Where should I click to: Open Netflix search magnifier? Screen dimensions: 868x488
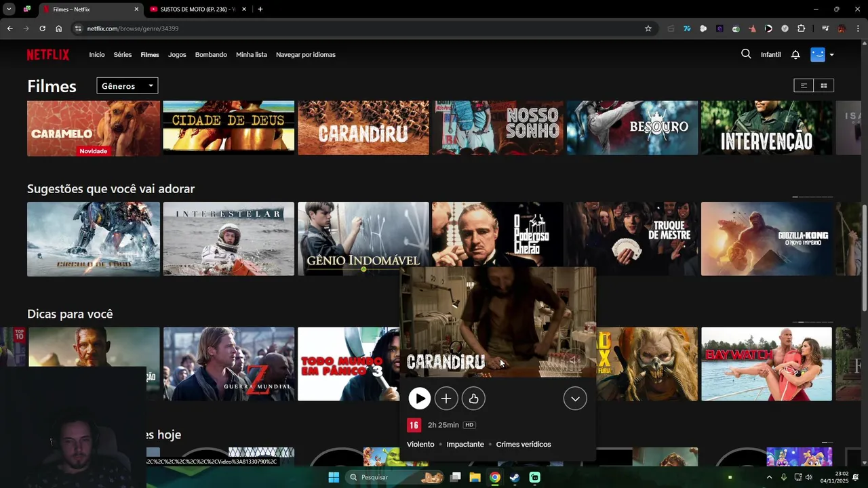click(x=746, y=54)
